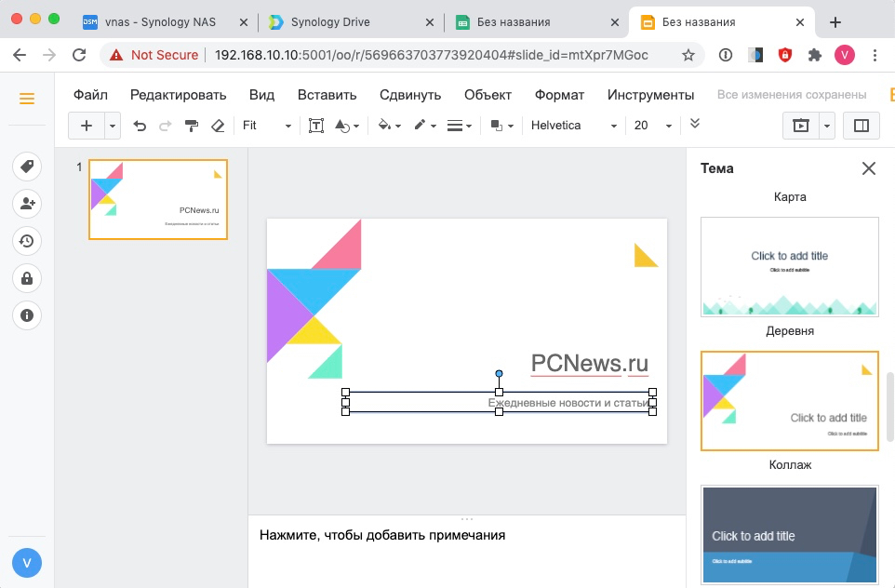This screenshot has height=588, width=895.
Task: Click the notes field to add notes
Action: click(465, 536)
